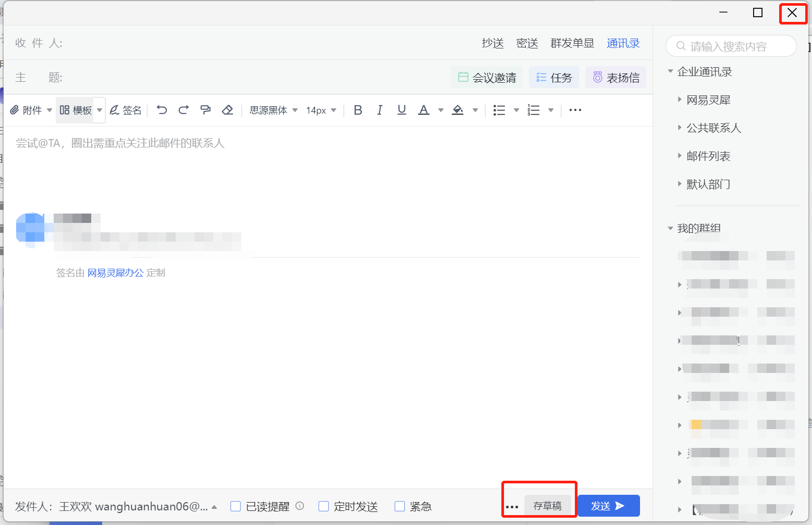Add a 抄送 CC recipient row
This screenshot has width=812, height=525.
[x=492, y=43]
